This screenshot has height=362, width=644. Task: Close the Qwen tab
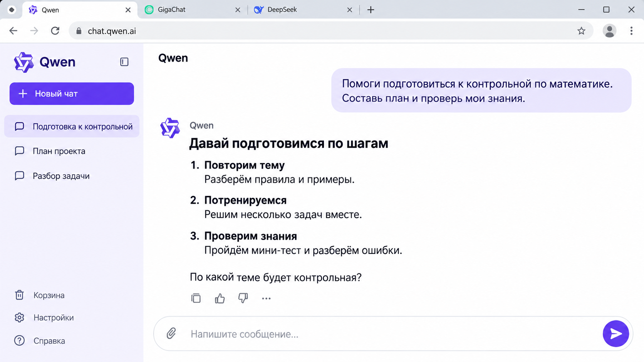128,10
